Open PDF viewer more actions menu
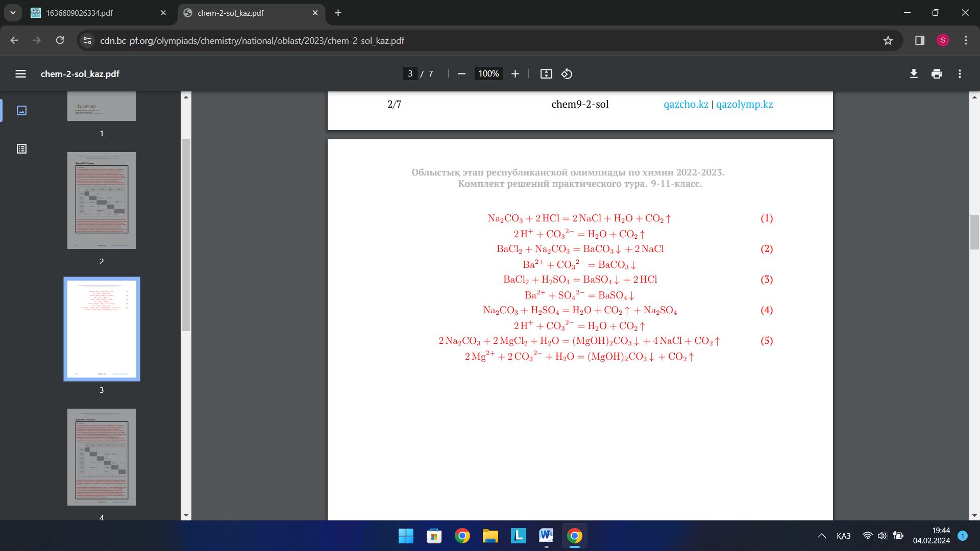980x551 pixels. [x=960, y=74]
